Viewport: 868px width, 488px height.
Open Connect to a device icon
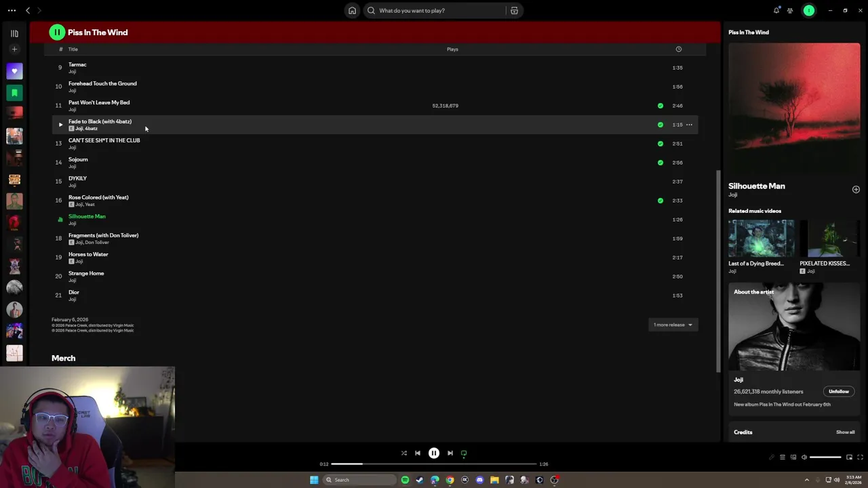coord(793,457)
